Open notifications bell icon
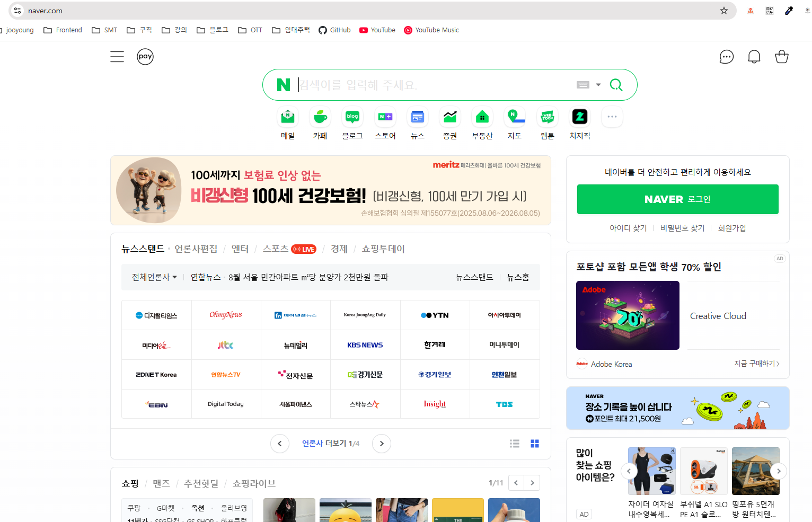The width and height of the screenshot is (812, 522). pyautogui.click(x=754, y=57)
